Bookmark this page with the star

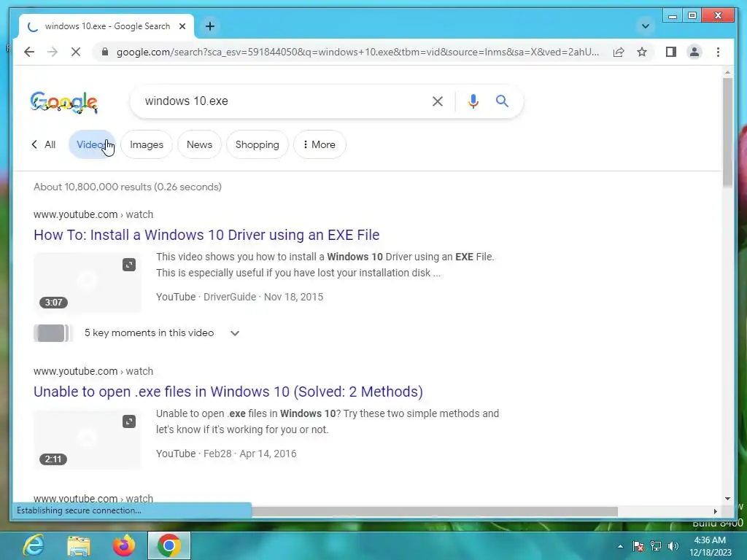point(642,52)
